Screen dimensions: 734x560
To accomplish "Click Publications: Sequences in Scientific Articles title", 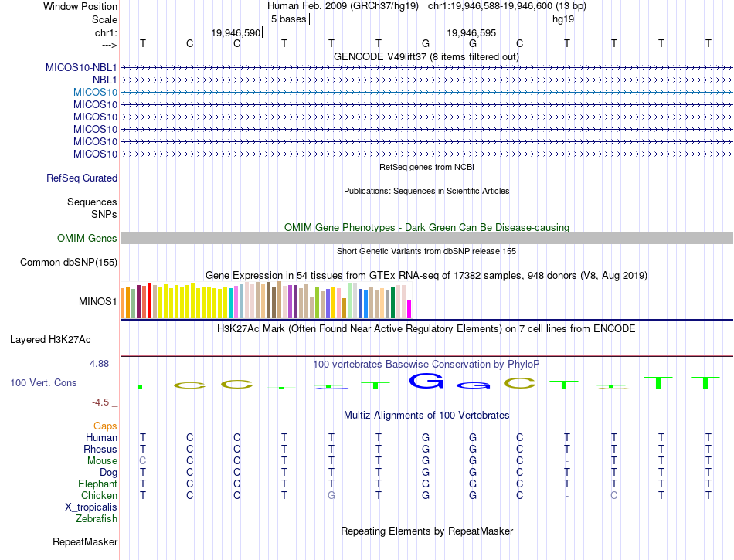I will [x=426, y=191].
